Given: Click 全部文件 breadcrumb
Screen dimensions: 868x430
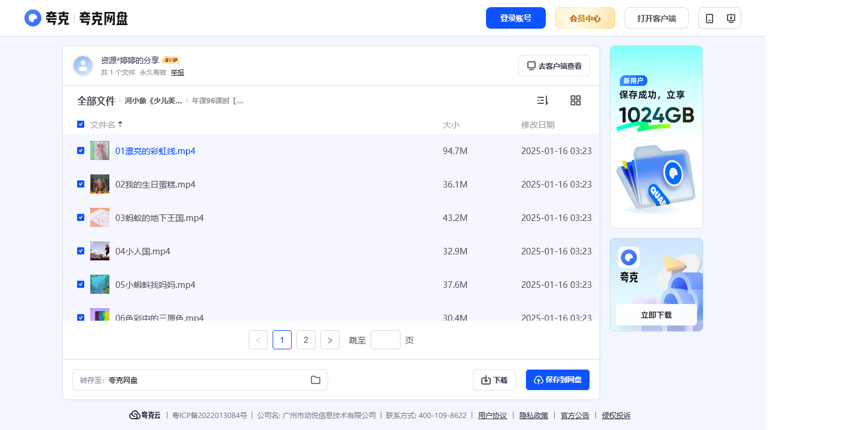Looking at the screenshot, I should pyautogui.click(x=96, y=101).
